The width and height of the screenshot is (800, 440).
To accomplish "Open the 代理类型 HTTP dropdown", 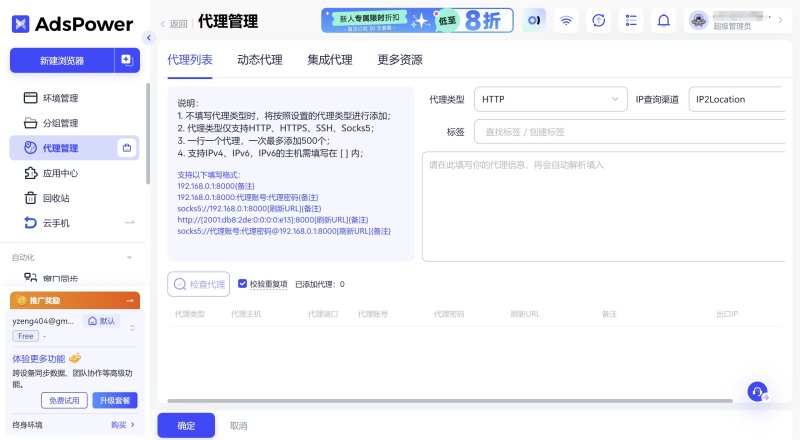I will click(551, 99).
